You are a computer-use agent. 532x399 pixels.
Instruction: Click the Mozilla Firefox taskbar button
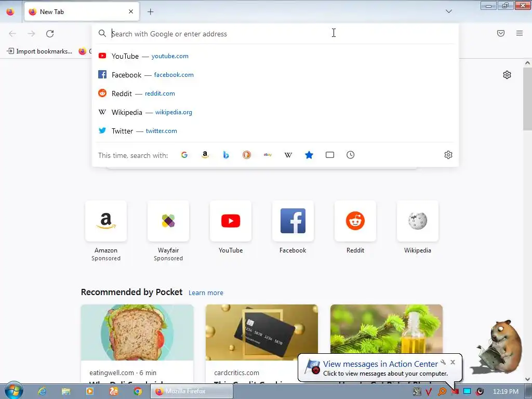[x=192, y=392]
